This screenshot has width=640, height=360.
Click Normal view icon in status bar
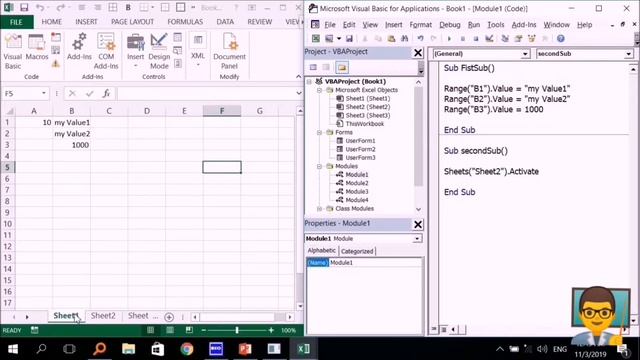151,330
